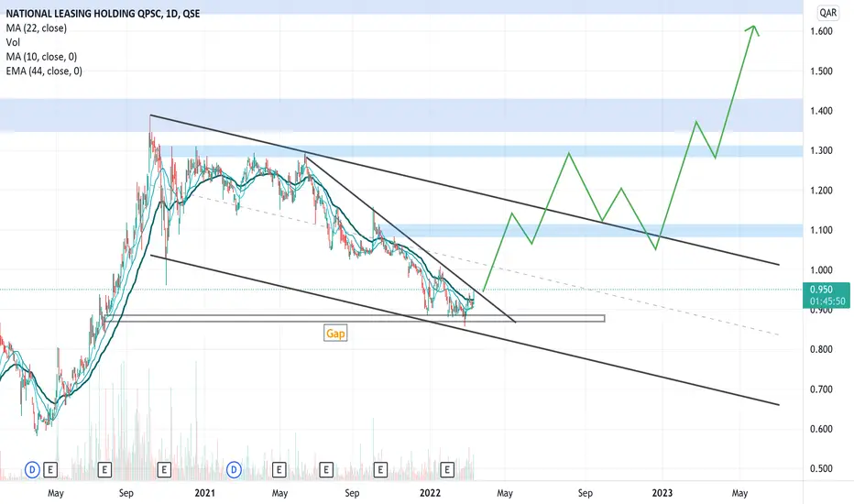Click the 1.500 price axis label
This screenshot has height=504, width=854.
(x=821, y=71)
